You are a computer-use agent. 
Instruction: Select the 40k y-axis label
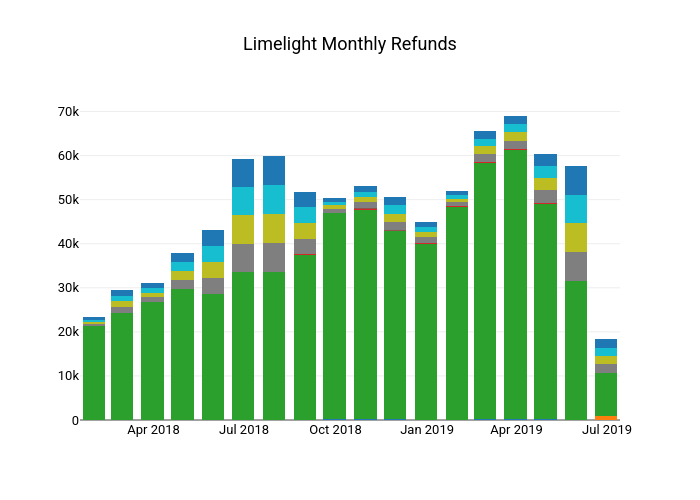68,244
